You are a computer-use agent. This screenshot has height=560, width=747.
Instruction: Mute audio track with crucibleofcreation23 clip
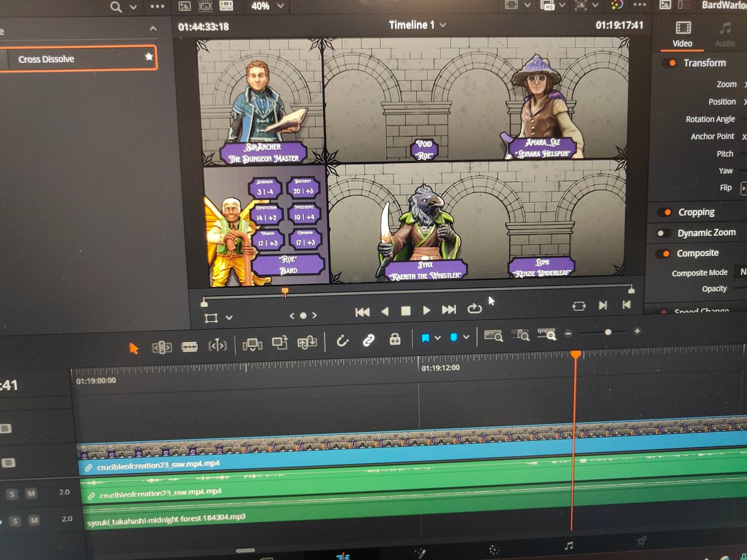[31, 494]
